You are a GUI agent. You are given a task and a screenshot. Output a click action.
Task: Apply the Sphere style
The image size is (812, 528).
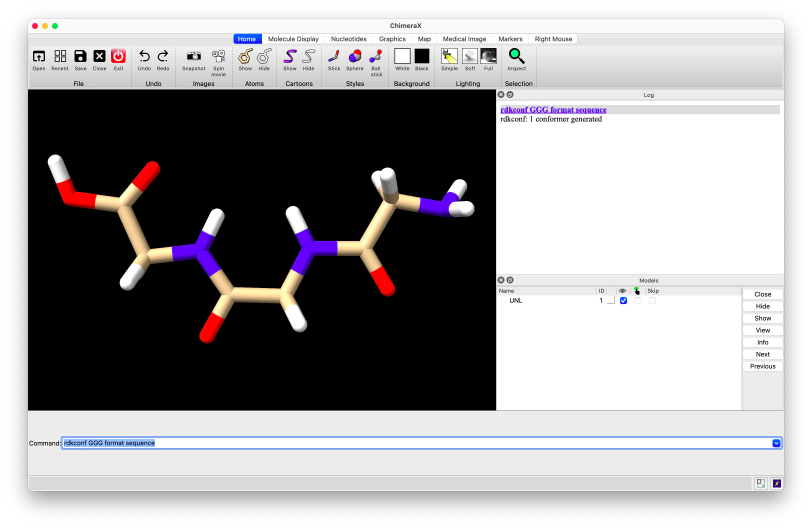tap(355, 56)
